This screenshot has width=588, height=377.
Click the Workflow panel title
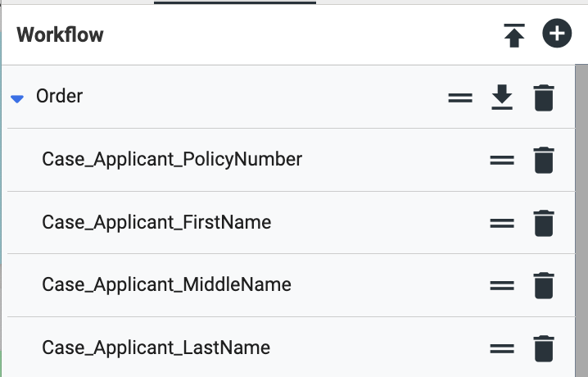click(60, 35)
